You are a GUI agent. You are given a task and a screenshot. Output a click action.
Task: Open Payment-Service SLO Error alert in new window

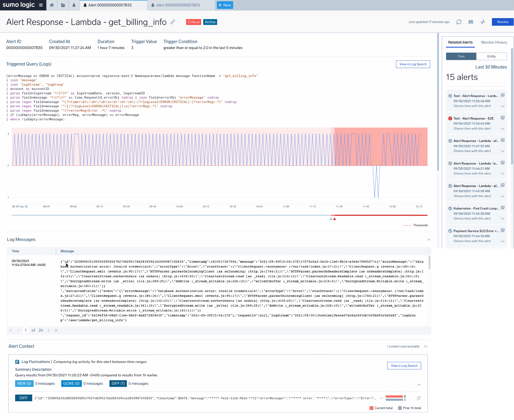503,230
